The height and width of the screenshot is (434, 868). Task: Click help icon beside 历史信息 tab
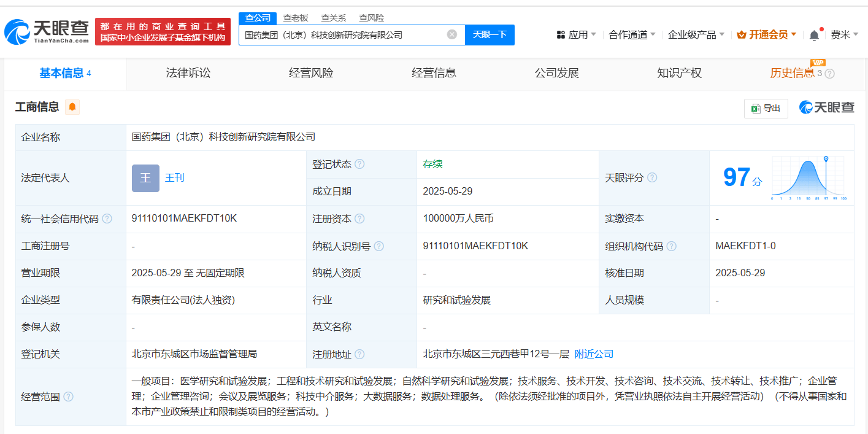(x=829, y=74)
